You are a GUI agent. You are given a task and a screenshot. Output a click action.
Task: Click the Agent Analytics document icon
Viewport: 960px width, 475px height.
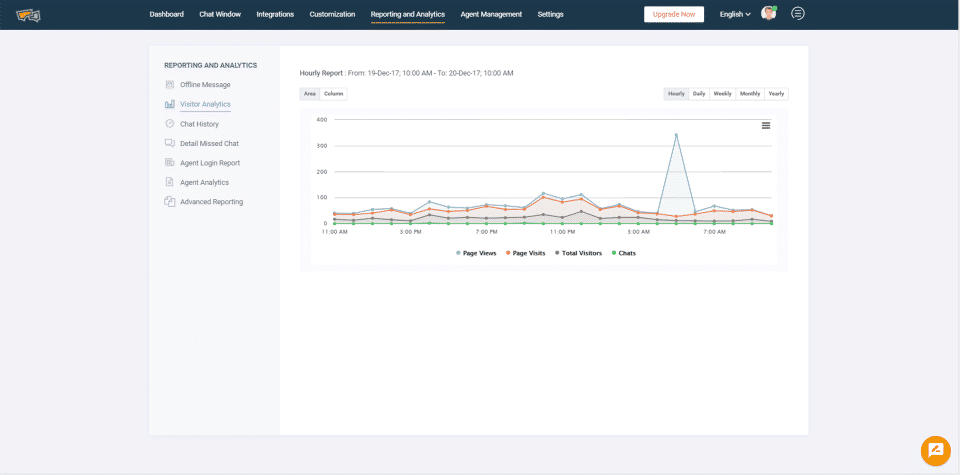(x=170, y=182)
